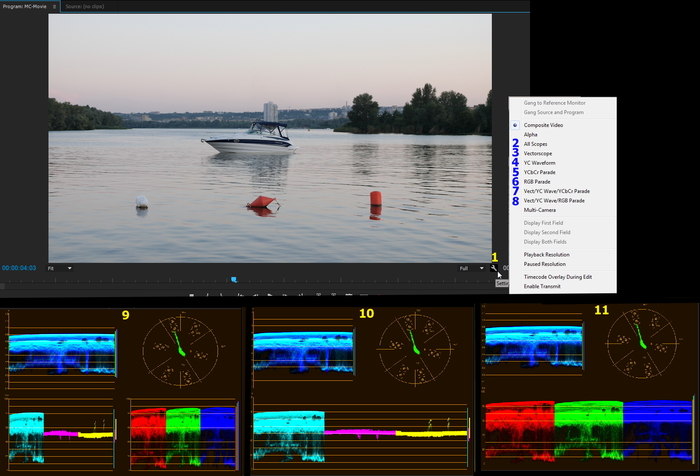Click the boat video frame in Program monitor
Image resolution: width=700 pixels, height=476 pixels.
[x=270, y=138]
